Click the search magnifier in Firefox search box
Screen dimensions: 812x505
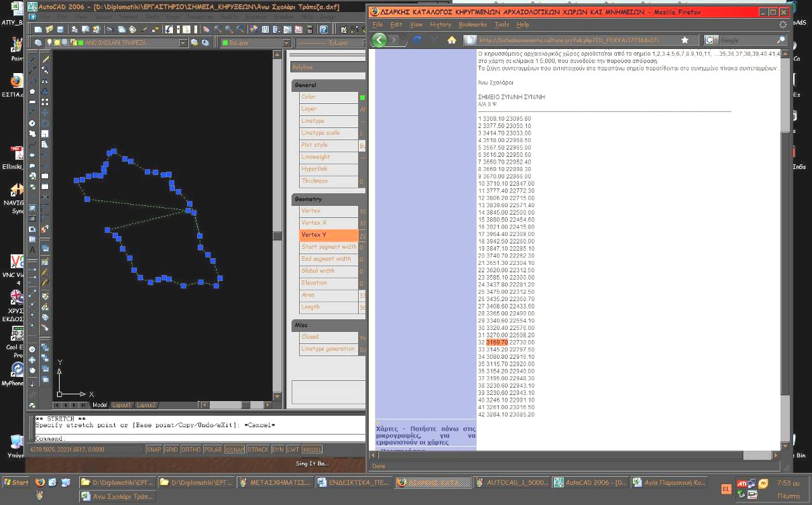pos(781,40)
